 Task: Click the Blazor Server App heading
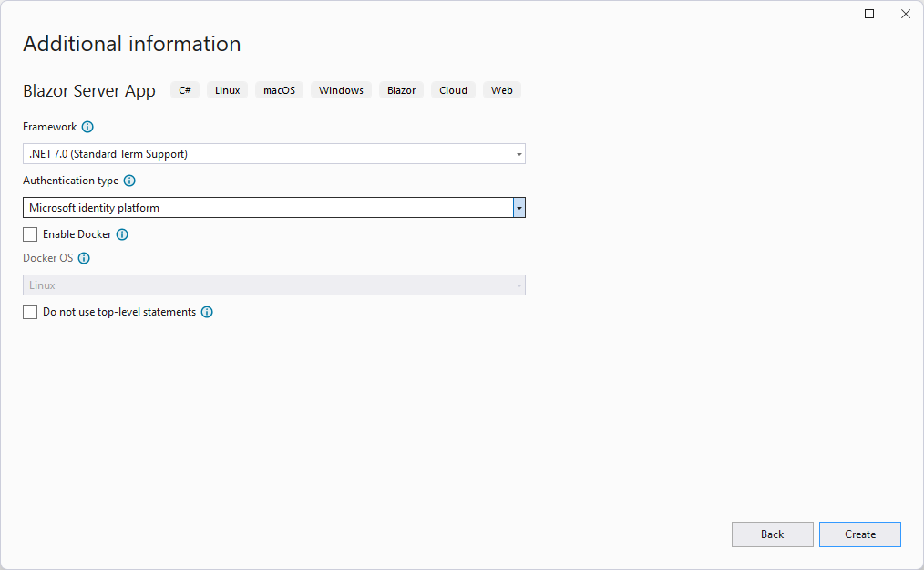coord(89,91)
